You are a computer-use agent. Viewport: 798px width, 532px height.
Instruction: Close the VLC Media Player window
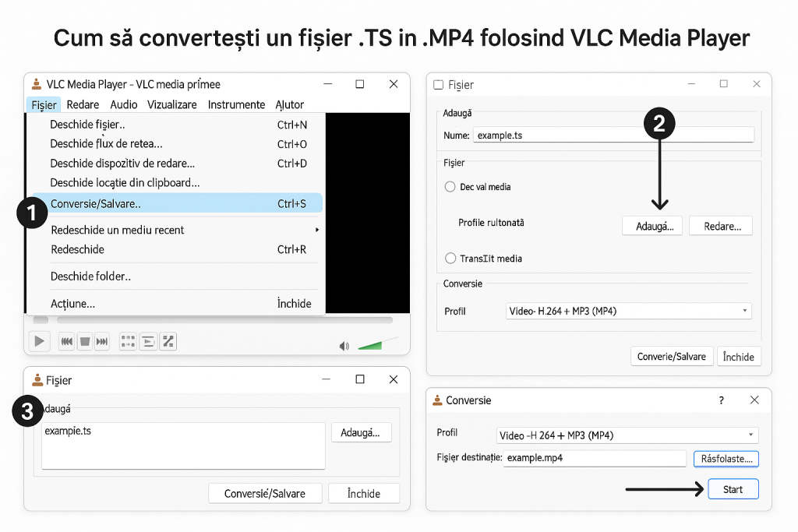394,84
